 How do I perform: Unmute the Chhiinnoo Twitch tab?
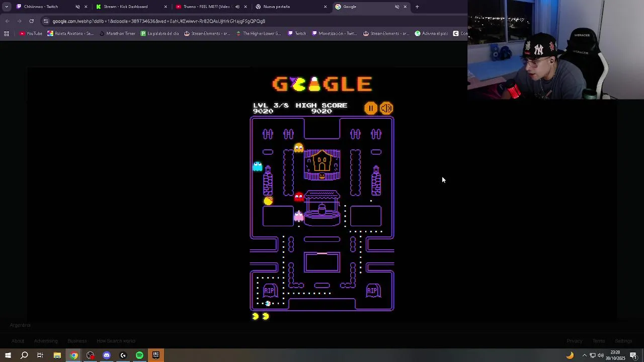click(x=77, y=7)
